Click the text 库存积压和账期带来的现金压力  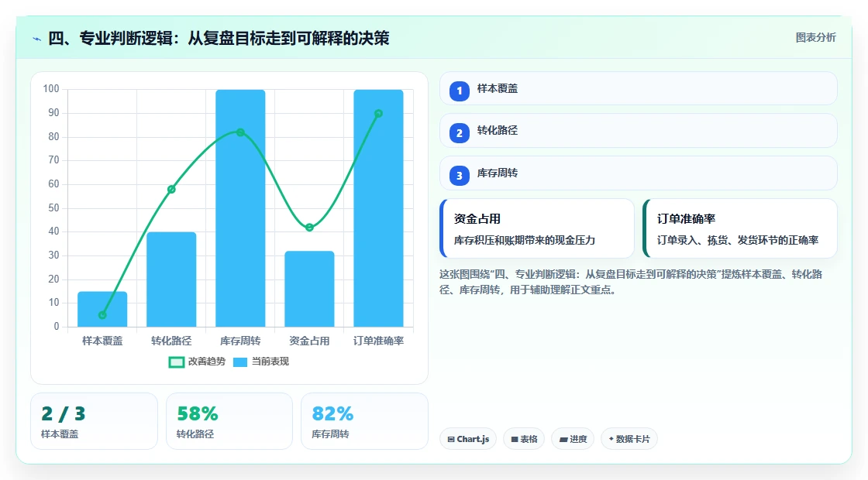pos(524,241)
